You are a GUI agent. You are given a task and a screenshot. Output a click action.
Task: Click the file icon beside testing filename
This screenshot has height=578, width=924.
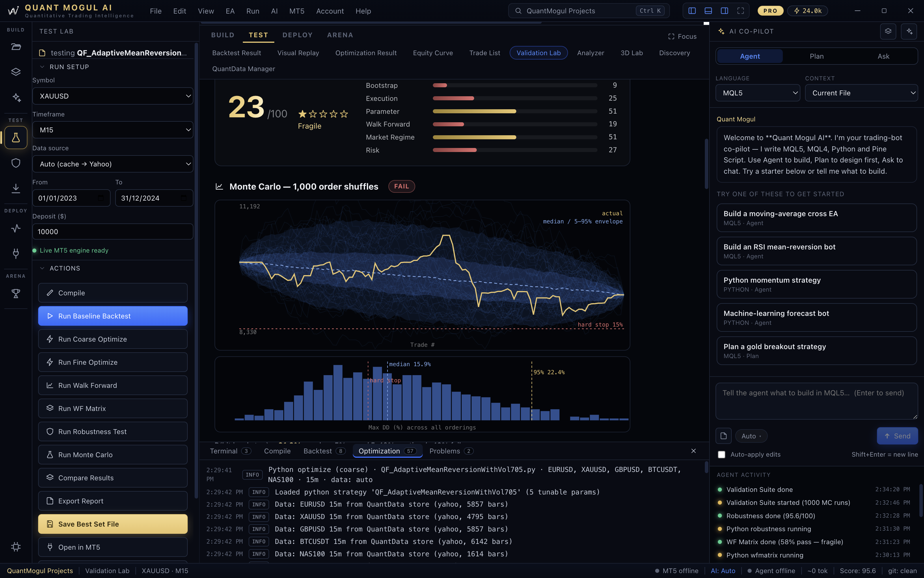pyautogui.click(x=42, y=53)
